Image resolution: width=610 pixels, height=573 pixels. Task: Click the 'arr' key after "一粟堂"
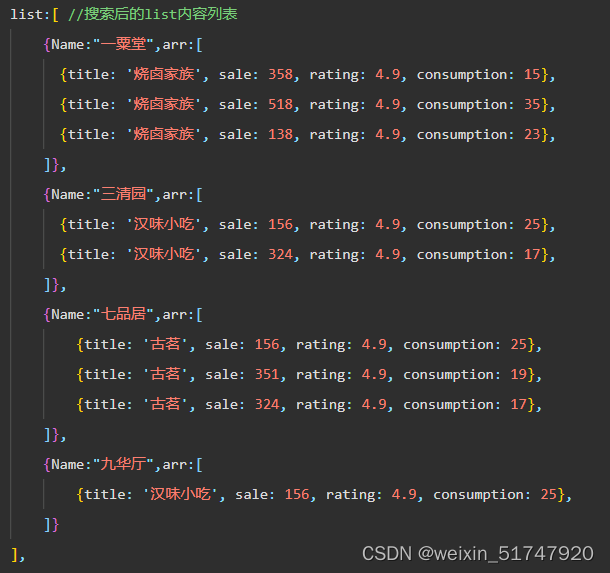(174, 45)
